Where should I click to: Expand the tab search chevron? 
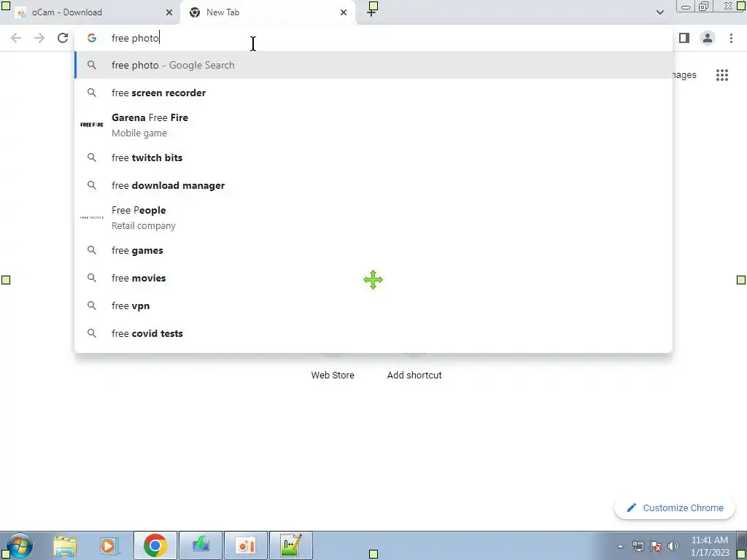point(659,12)
